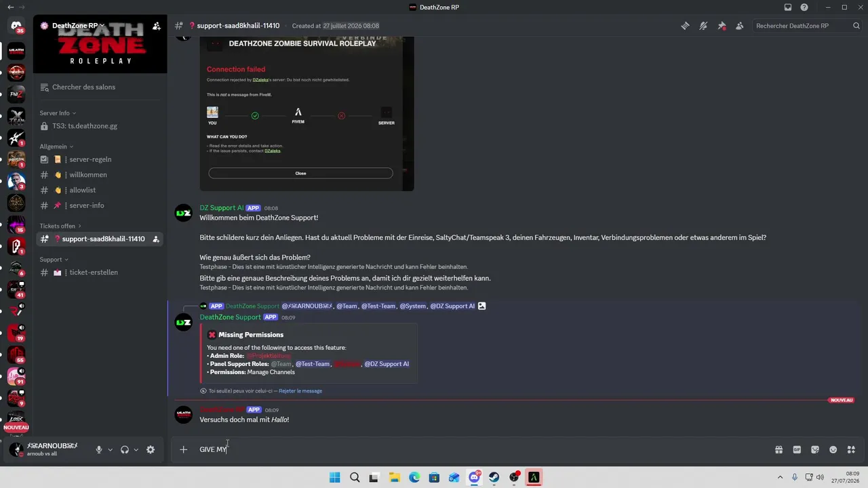Click the Close button in error screenshot
This screenshot has height=488, width=868.
300,173
